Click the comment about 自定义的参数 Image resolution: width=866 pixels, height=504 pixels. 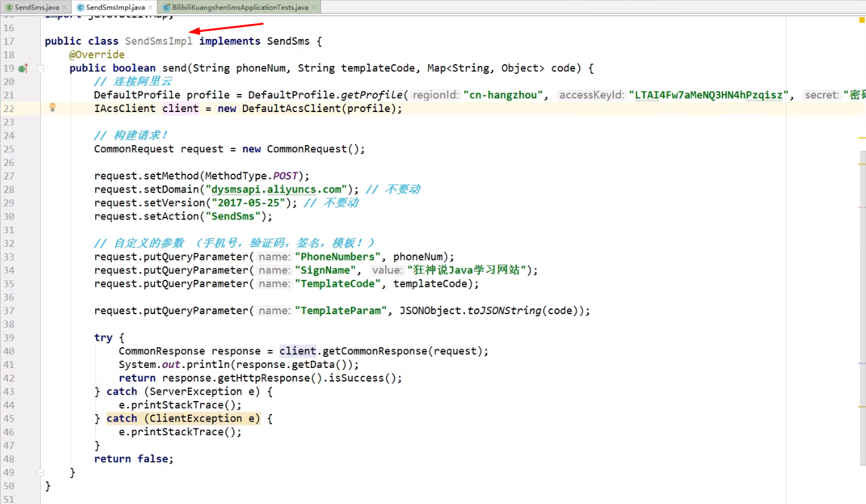[x=234, y=243]
